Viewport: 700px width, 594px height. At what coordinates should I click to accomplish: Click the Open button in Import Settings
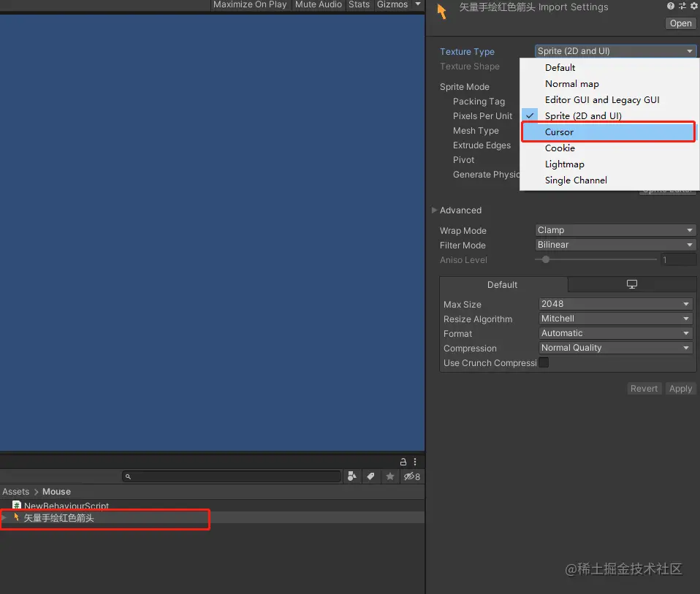tap(680, 23)
